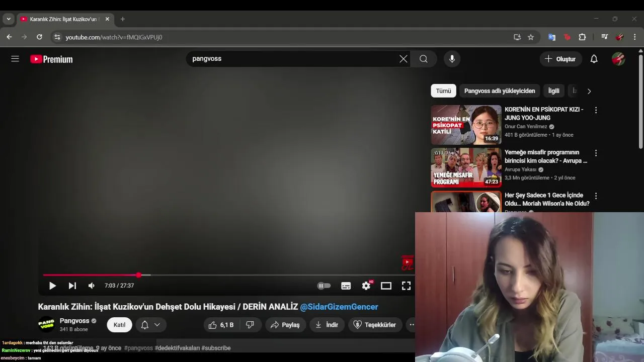Share video with Paylaş button
This screenshot has height=362, width=644.
tap(285, 325)
